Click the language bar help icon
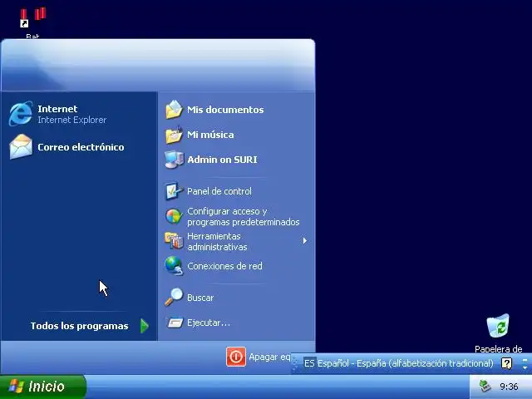Screen dimensions: 532x399 coord(506,363)
